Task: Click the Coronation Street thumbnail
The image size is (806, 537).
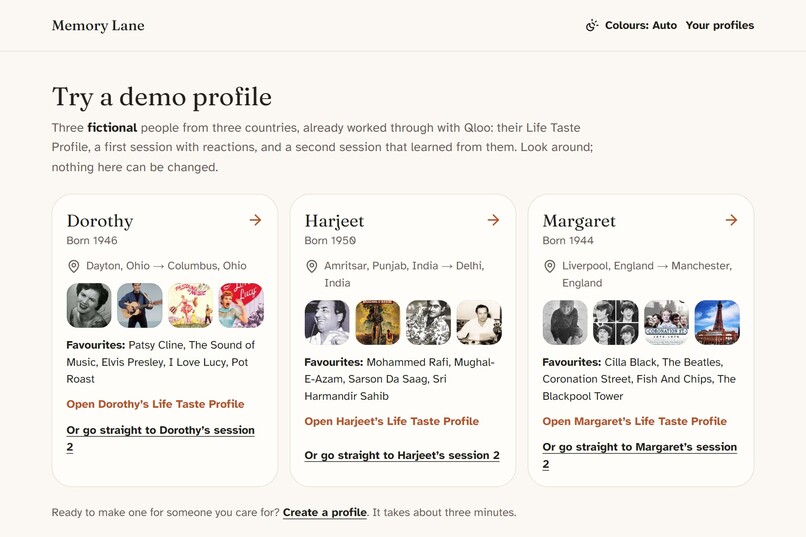Action: coord(666,322)
